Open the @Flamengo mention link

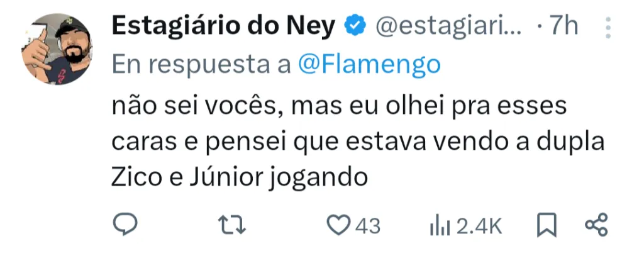369,64
